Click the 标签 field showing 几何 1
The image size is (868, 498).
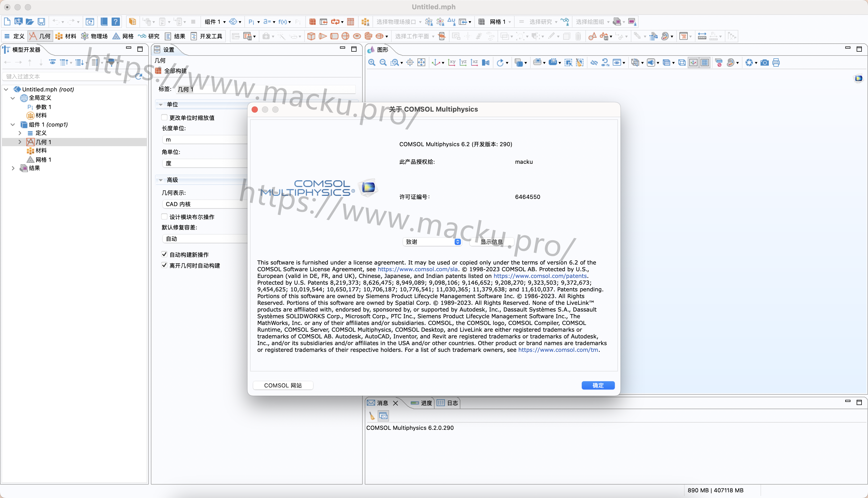(x=266, y=89)
